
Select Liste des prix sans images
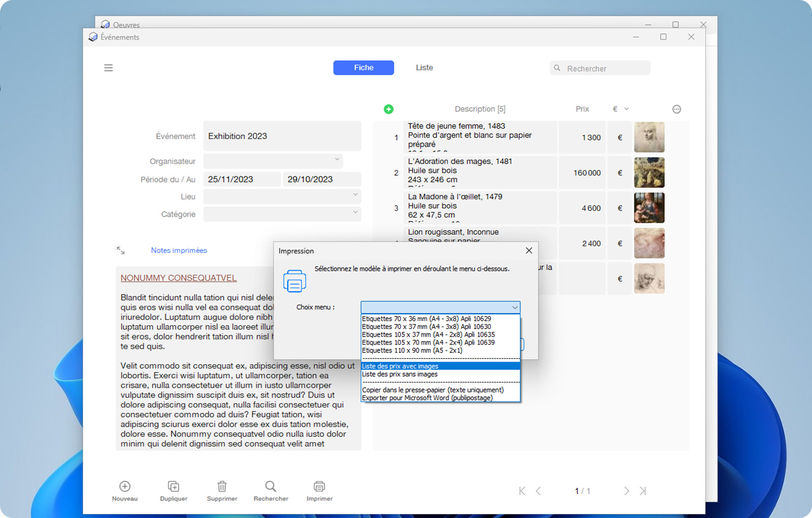[441, 374]
